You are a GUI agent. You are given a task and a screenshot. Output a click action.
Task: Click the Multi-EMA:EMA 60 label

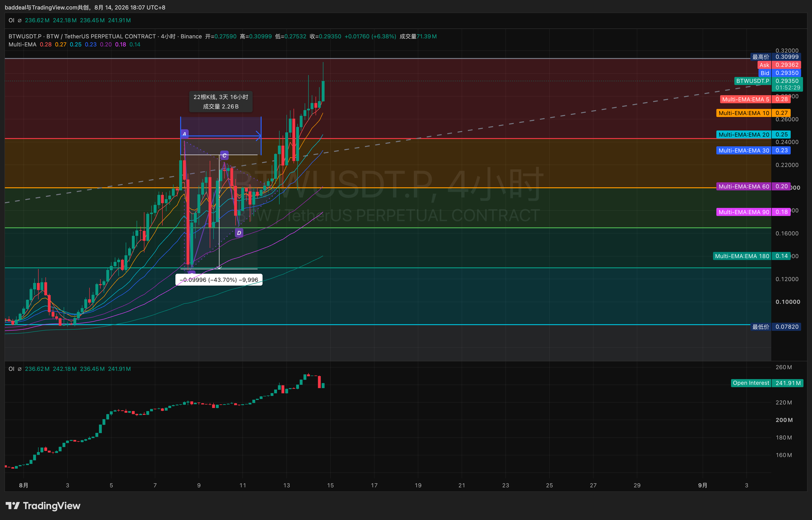click(753, 186)
